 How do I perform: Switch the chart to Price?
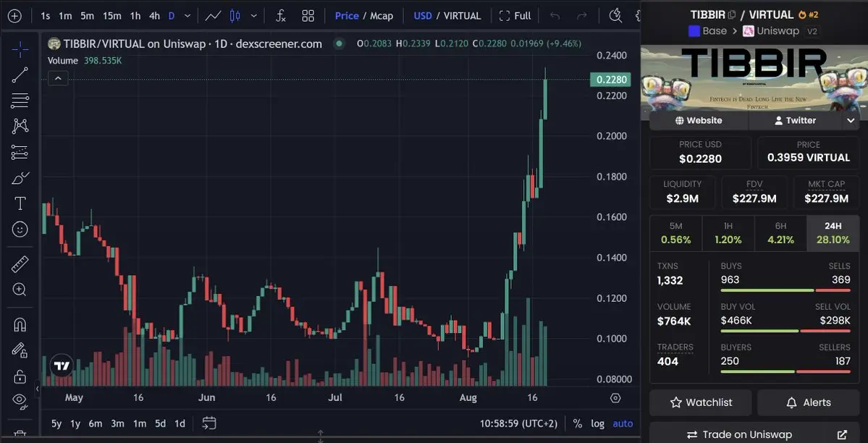347,15
